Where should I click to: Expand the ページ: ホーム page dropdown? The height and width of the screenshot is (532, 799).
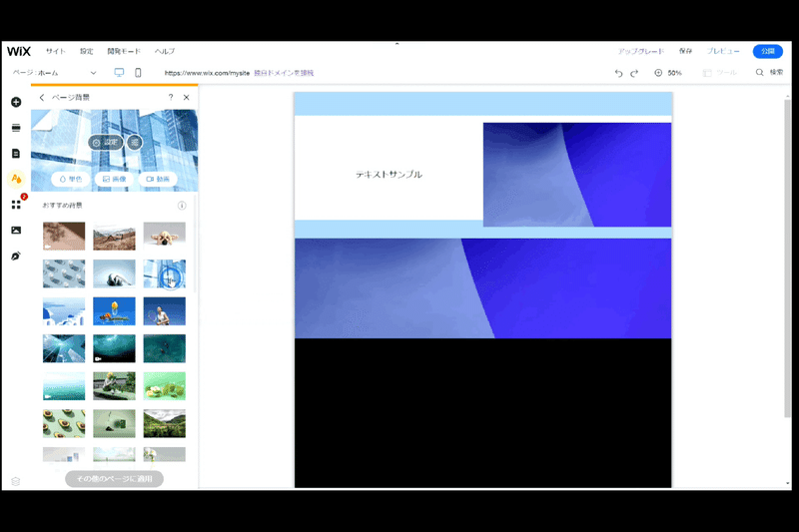(x=55, y=73)
